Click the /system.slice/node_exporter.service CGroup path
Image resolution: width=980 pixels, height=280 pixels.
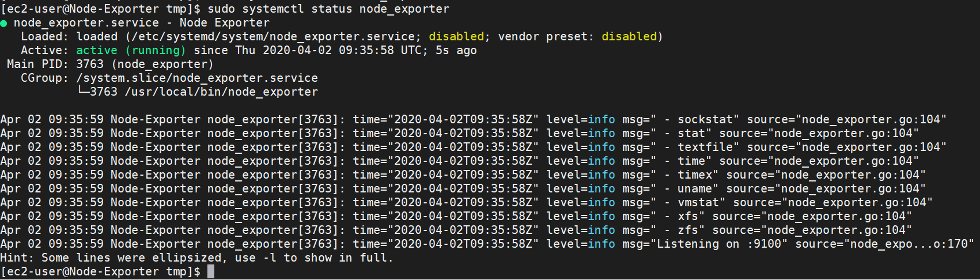coord(197,78)
